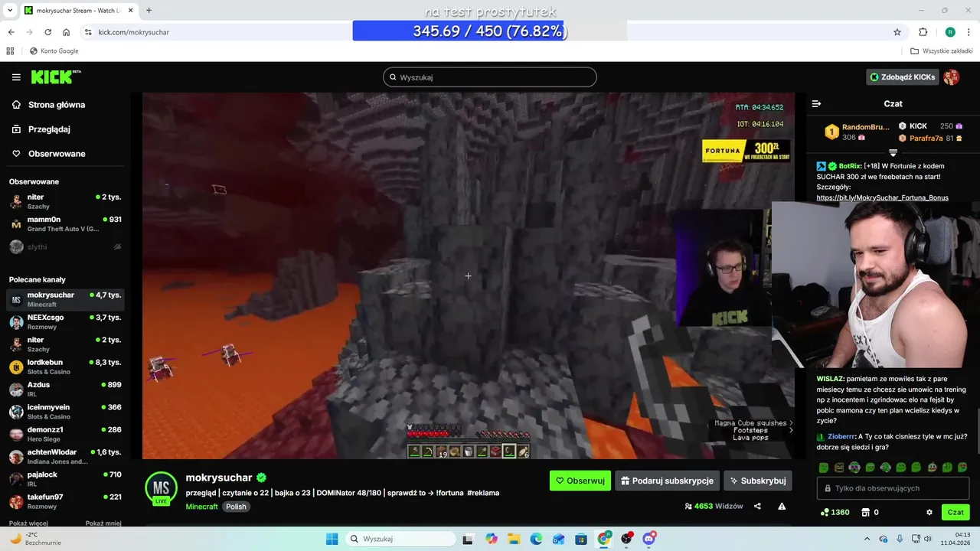Image resolution: width=980 pixels, height=551 pixels.
Task: Open Chrome extensions puzzle icon
Action: tap(923, 32)
